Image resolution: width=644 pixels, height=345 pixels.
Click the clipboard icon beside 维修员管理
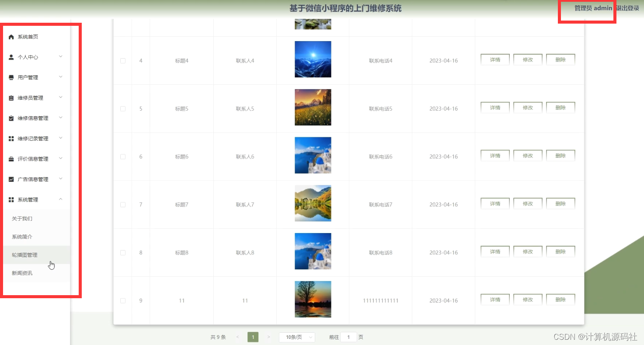click(11, 98)
